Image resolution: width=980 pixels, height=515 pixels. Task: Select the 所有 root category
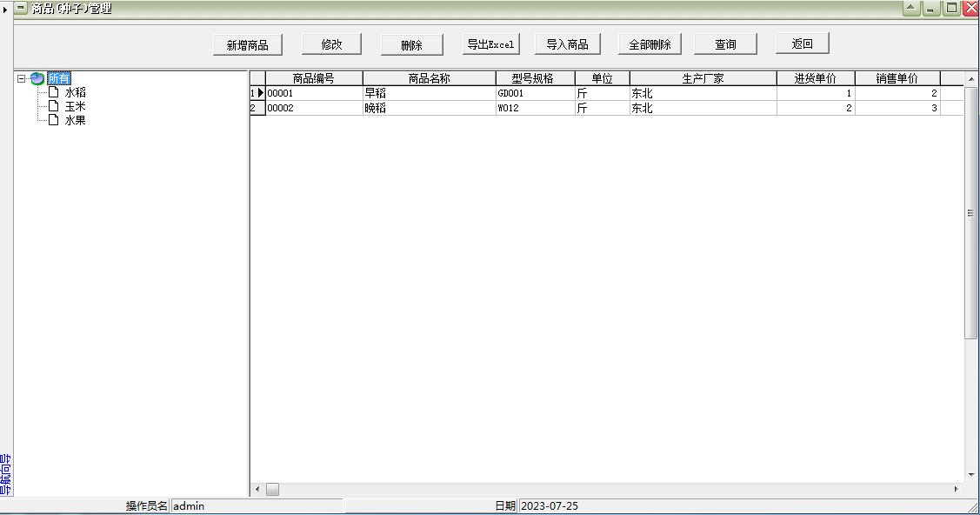click(59, 79)
